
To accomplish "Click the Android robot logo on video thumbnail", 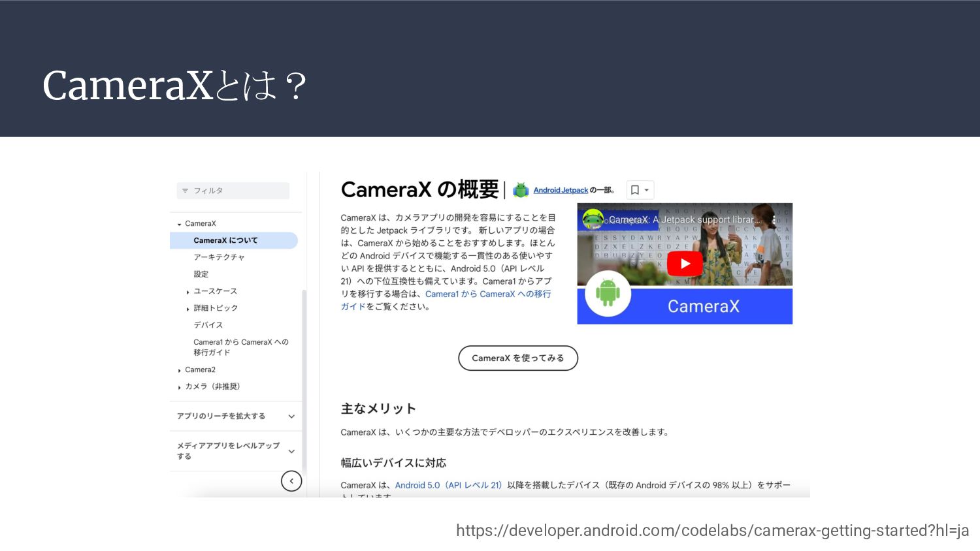I will point(608,293).
